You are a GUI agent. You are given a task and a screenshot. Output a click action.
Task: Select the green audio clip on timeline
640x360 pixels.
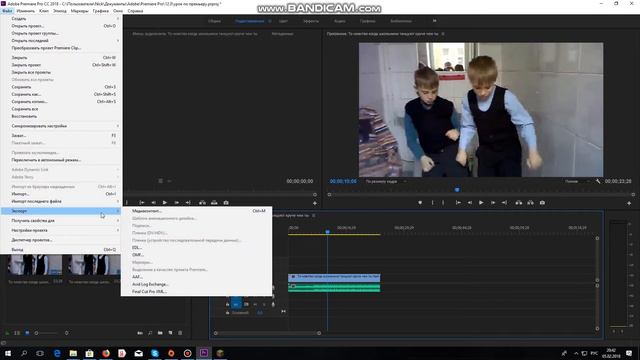(x=334, y=288)
